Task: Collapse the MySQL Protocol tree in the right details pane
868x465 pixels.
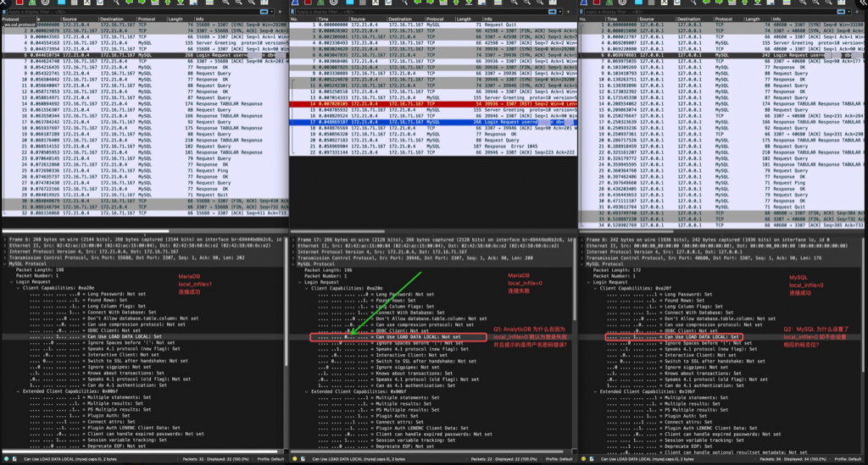Action: point(584,263)
